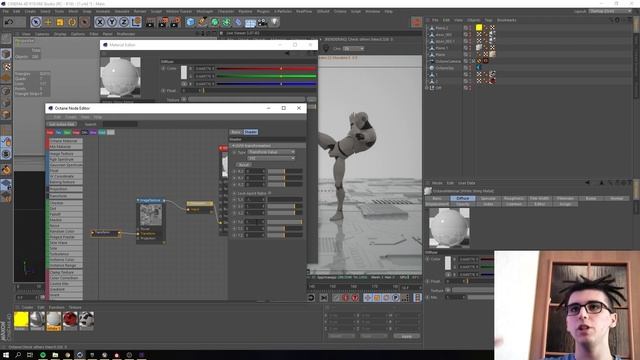
Task: Select the yellow material thumbnail
Action: pos(21,320)
